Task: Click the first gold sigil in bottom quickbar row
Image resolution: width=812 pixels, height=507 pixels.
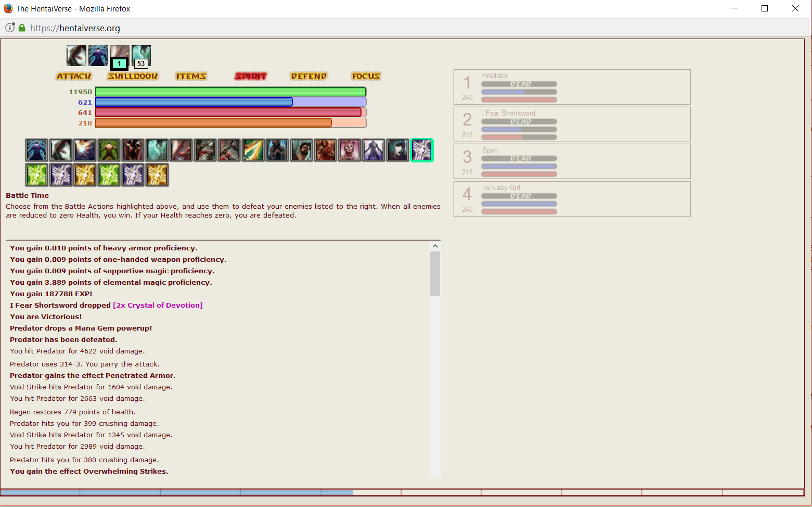Action: 85,175
